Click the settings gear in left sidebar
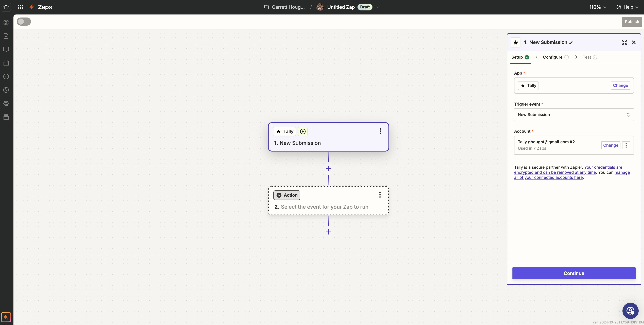Viewport: 644px width, 325px height. (6, 103)
